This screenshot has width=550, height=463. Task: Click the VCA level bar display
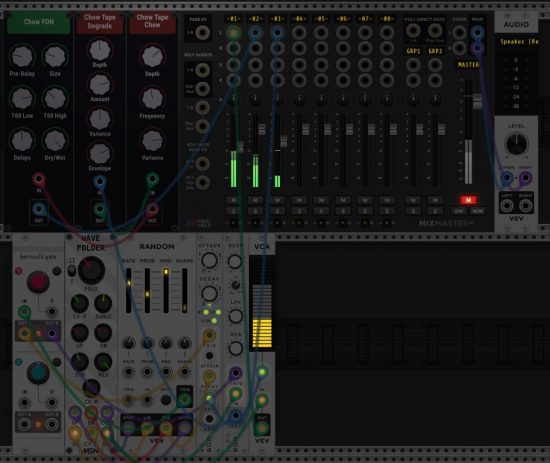pyautogui.click(x=262, y=303)
